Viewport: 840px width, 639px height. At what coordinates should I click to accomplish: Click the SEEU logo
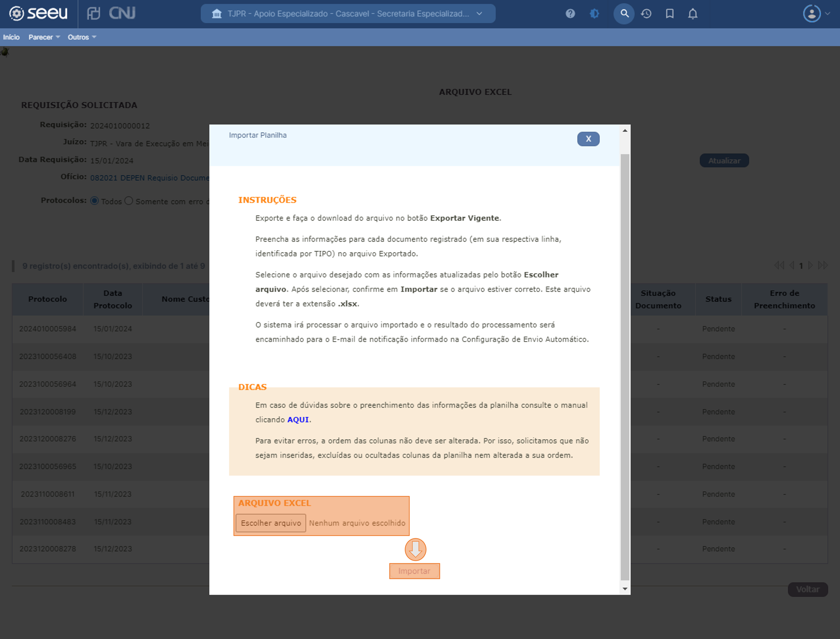38,13
